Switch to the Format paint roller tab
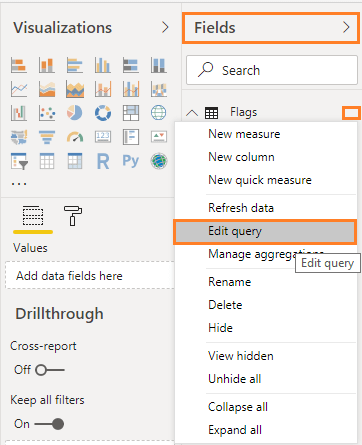Viewport: 362px width, 445px height. click(x=73, y=216)
